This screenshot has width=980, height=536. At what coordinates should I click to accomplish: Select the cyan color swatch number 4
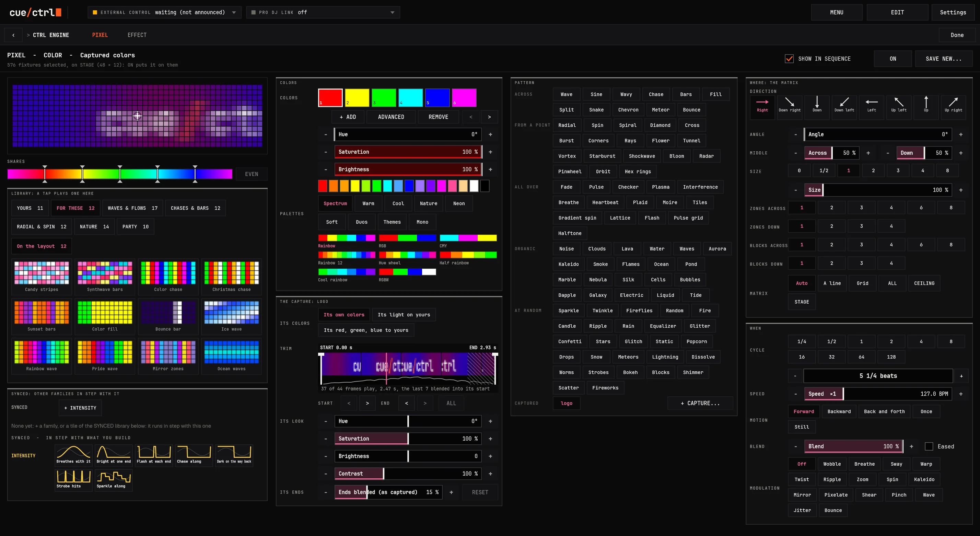coord(410,98)
